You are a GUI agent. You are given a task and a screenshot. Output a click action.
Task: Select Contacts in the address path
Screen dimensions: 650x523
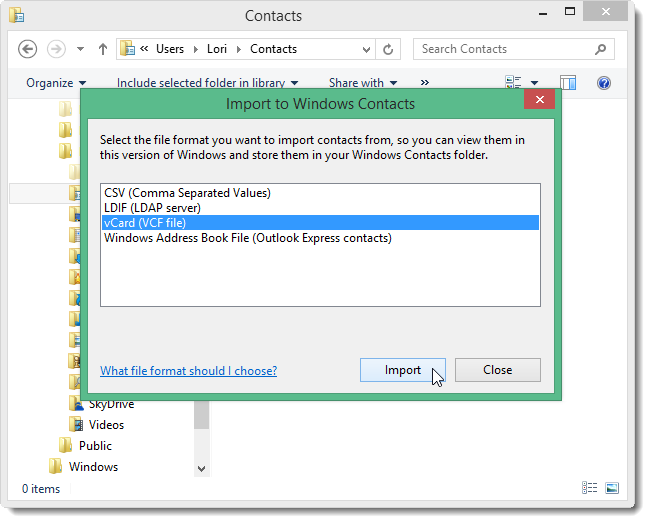(274, 49)
